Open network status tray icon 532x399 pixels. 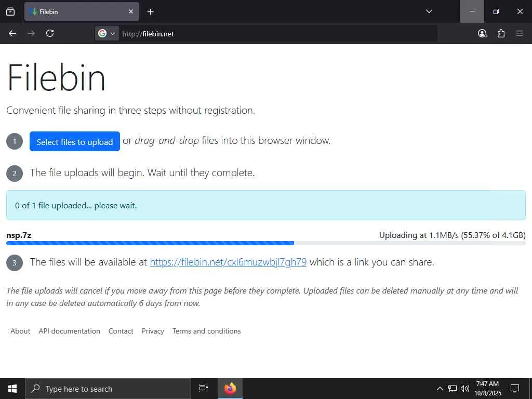click(x=453, y=389)
